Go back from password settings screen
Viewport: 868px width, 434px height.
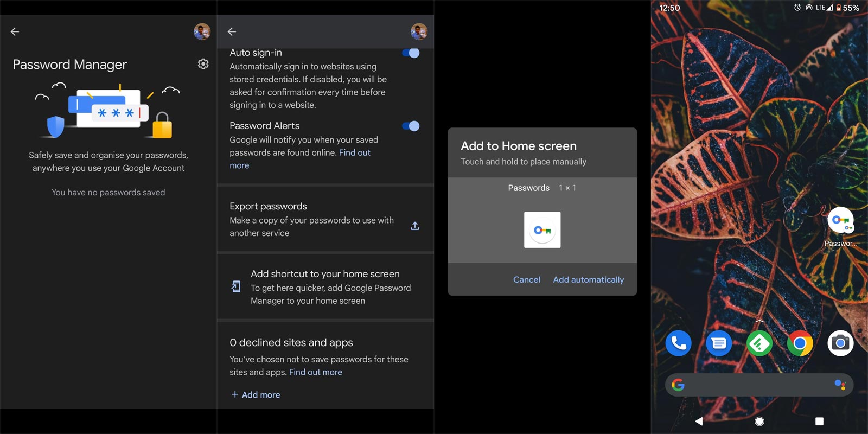click(232, 31)
